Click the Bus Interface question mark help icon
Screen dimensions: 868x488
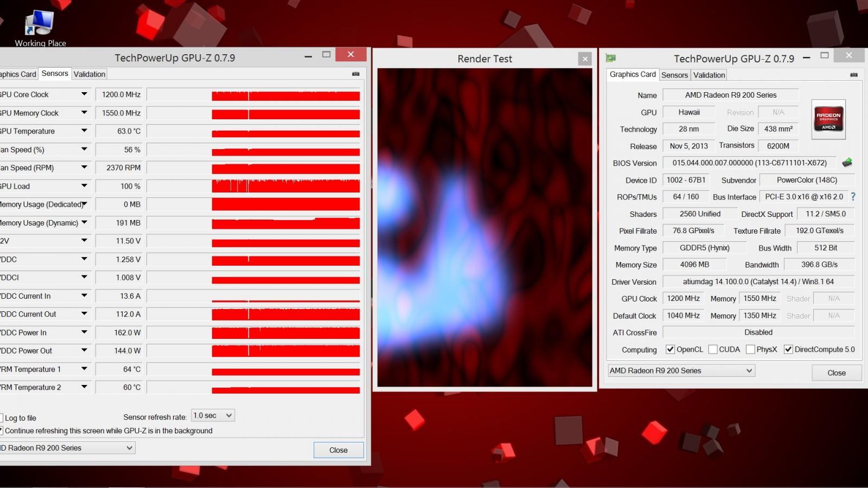(853, 196)
